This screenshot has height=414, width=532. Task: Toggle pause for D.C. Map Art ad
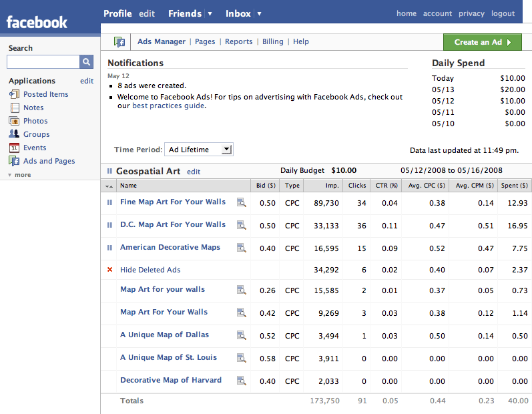tap(109, 225)
